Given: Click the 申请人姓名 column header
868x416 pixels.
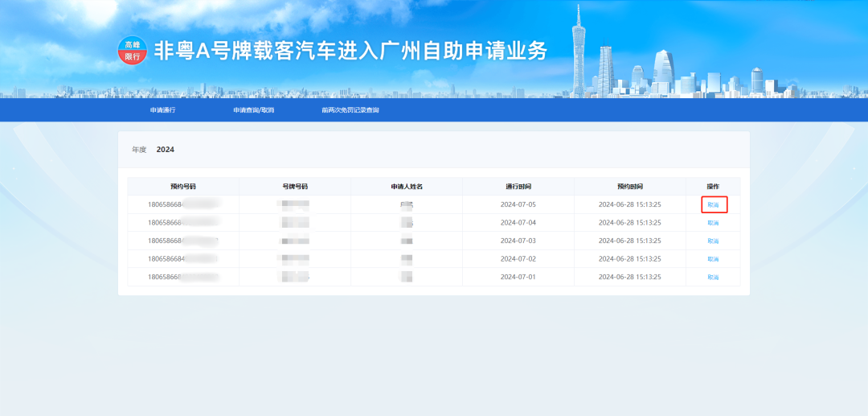Looking at the screenshot, I should point(407,187).
